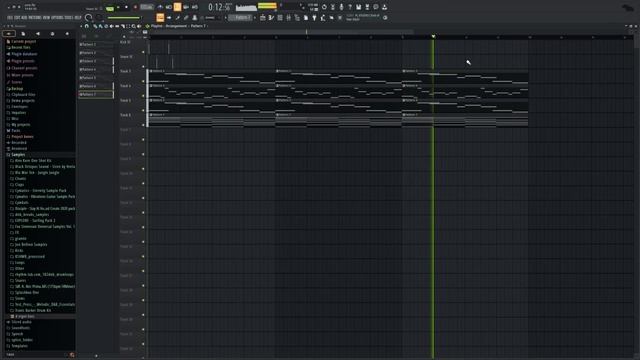Open the FILE menu
Viewport: 640px width, 360px height.
[x=10, y=18]
